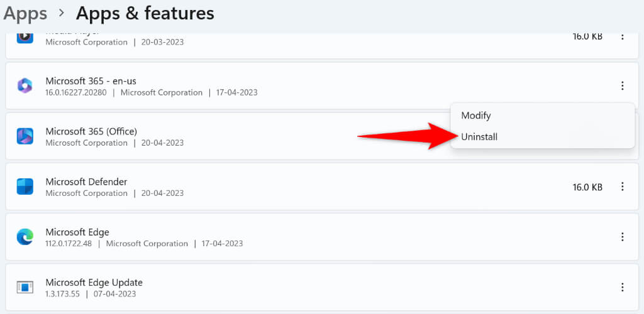The width and height of the screenshot is (644, 314).
Task: Click the Media Player app icon
Action: [x=25, y=36]
